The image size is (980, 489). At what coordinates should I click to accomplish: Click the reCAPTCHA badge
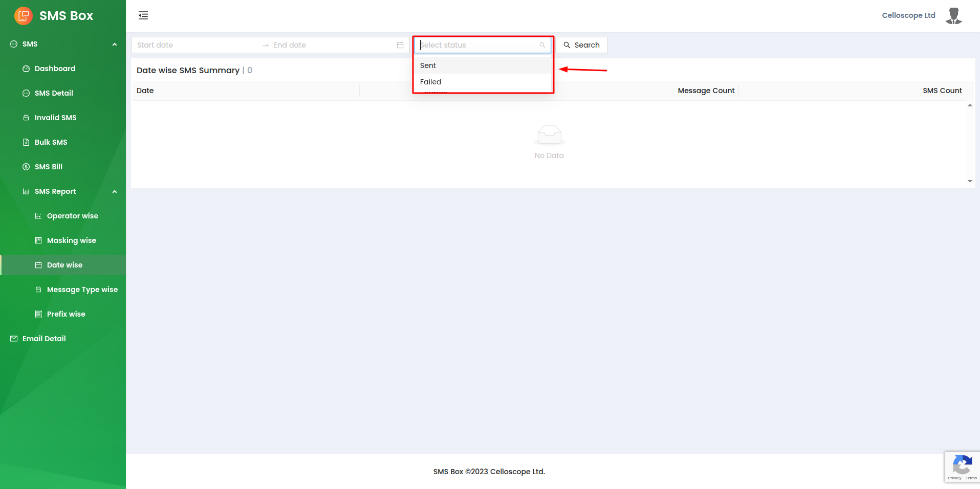(962, 467)
